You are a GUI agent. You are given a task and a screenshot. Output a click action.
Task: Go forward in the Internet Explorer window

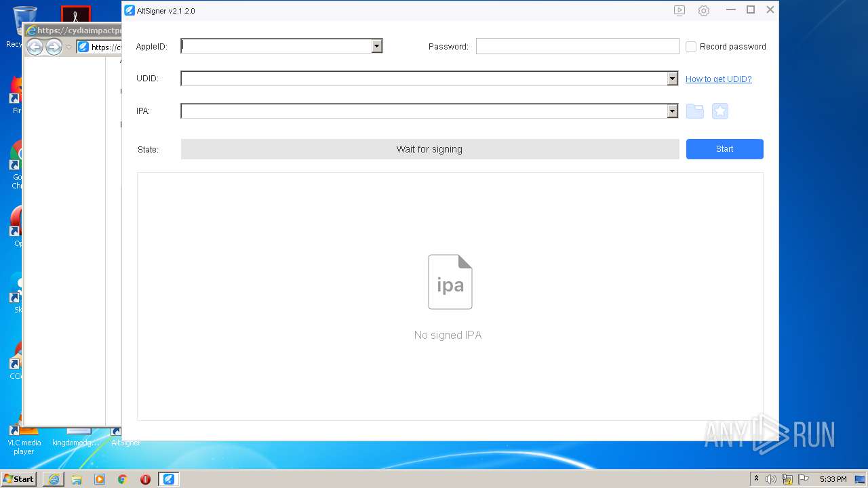pos(54,47)
